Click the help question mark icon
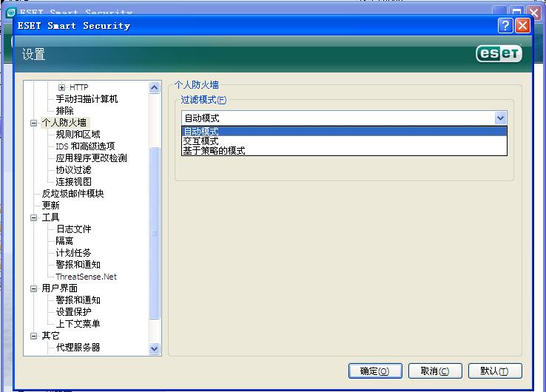The image size is (546, 392). 505,26
